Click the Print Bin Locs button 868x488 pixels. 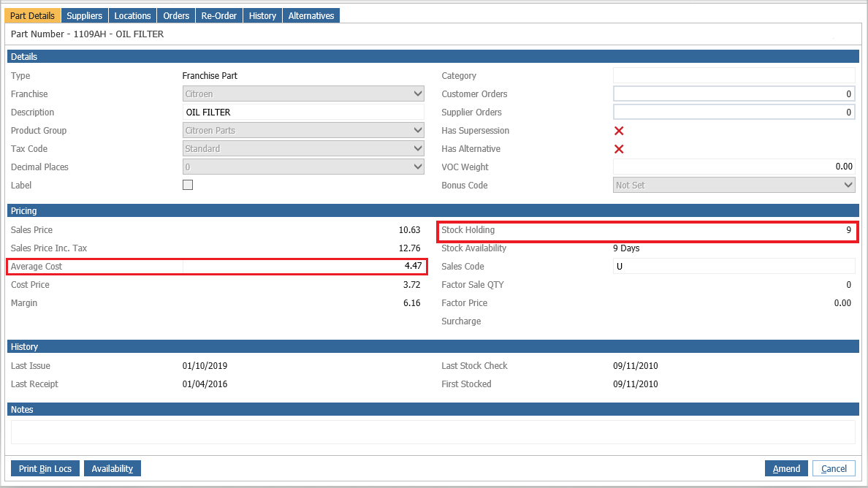[45, 468]
